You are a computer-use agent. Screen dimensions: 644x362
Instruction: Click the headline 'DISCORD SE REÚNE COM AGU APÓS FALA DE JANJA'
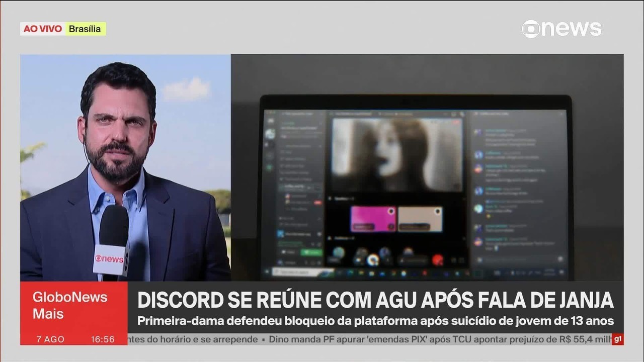click(375, 300)
